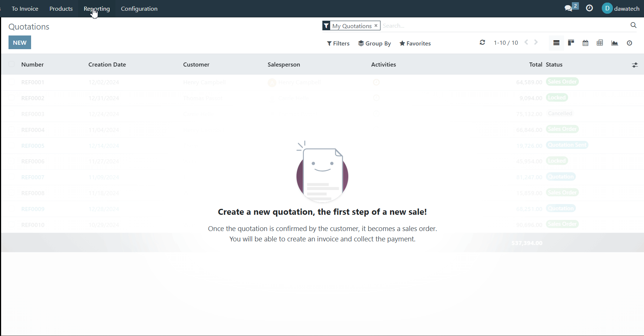This screenshot has height=336, width=644.
Task: Click the REF0002 activity clock icon
Action: coord(376,98)
